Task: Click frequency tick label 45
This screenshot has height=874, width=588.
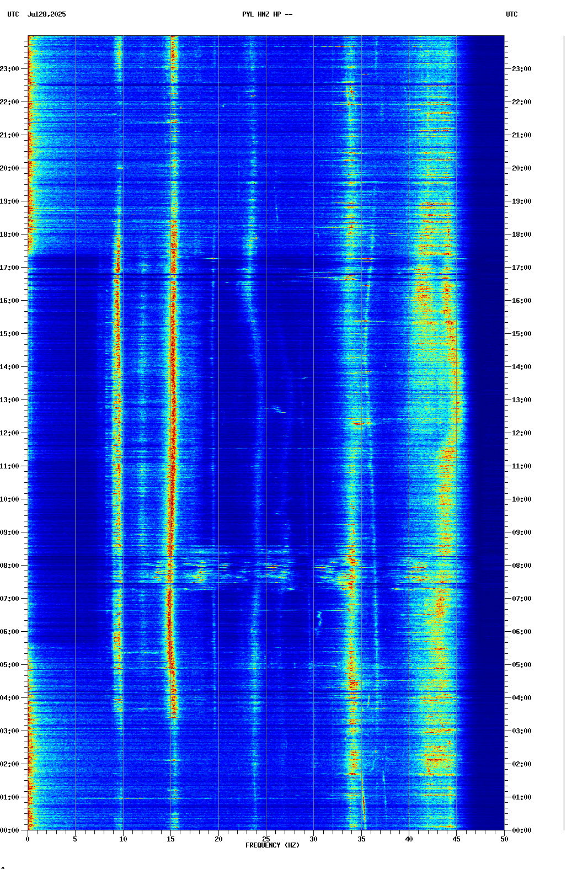Action: point(457,839)
